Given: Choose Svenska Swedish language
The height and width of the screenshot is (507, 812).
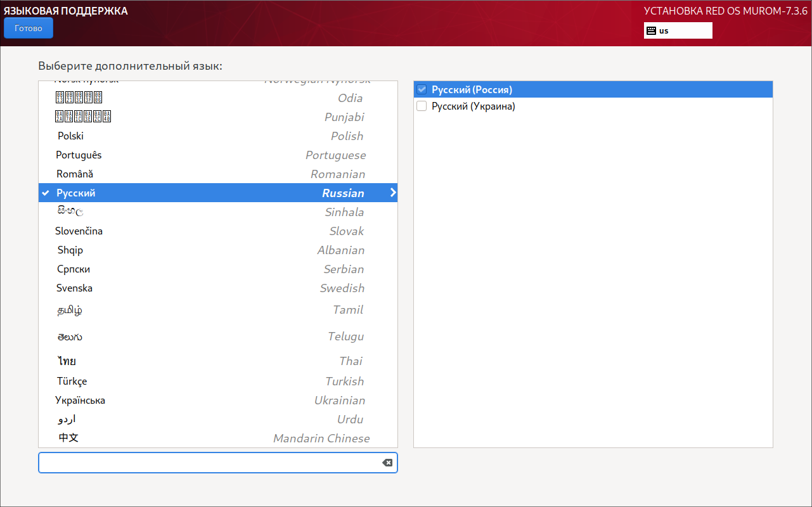Looking at the screenshot, I should 217,288.
